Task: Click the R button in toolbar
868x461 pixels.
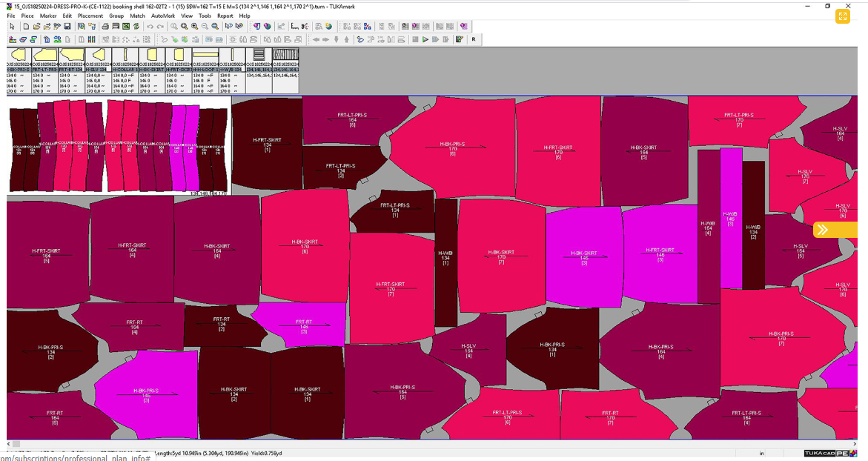Action: point(473,39)
